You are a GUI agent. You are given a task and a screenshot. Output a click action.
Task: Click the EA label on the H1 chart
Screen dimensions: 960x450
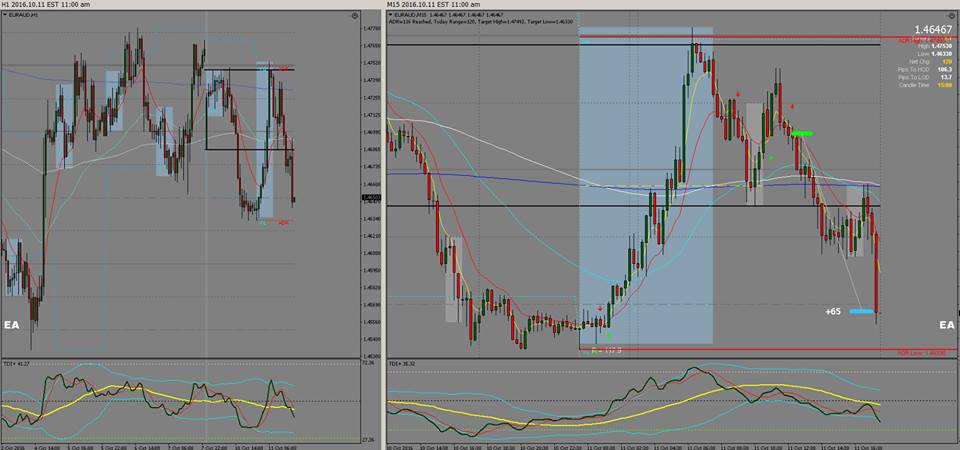click(x=12, y=325)
